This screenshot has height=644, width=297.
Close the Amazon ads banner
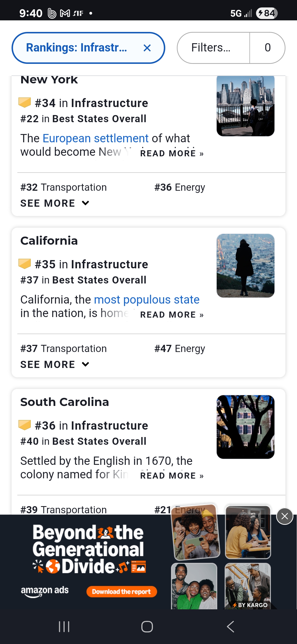pos(285,516)
